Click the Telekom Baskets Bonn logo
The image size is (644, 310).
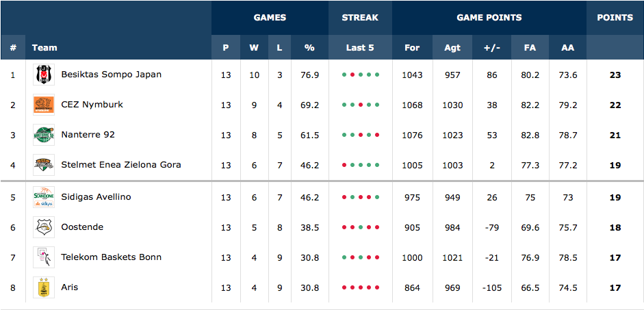tap(44, 257)
